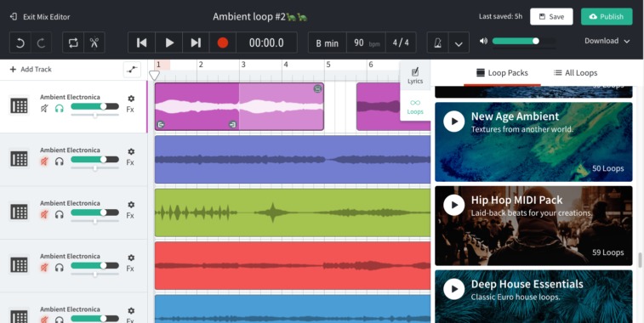The height and width of the screenshot is (323, 644).
Task: Select the red audio region
Action: pos(293,265)
